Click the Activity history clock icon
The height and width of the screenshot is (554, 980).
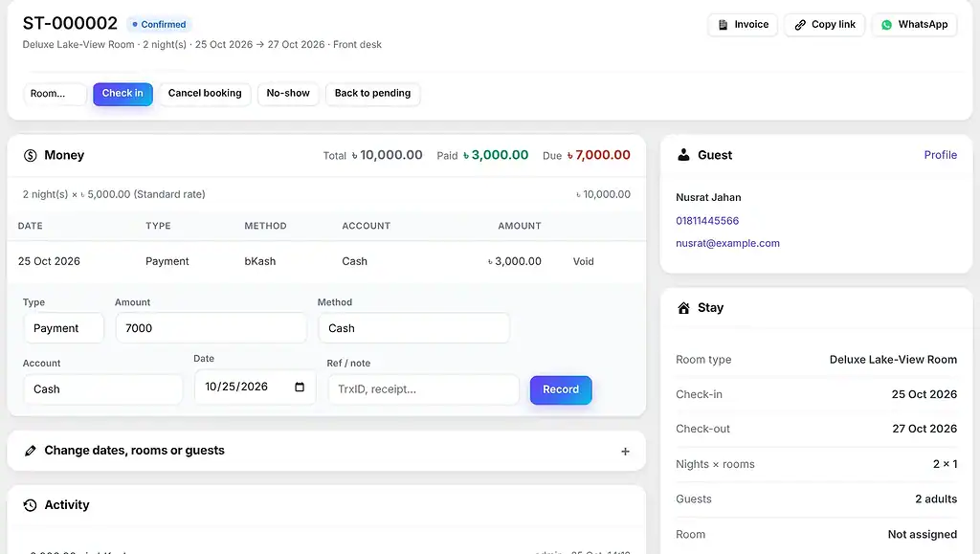[30, 505]
